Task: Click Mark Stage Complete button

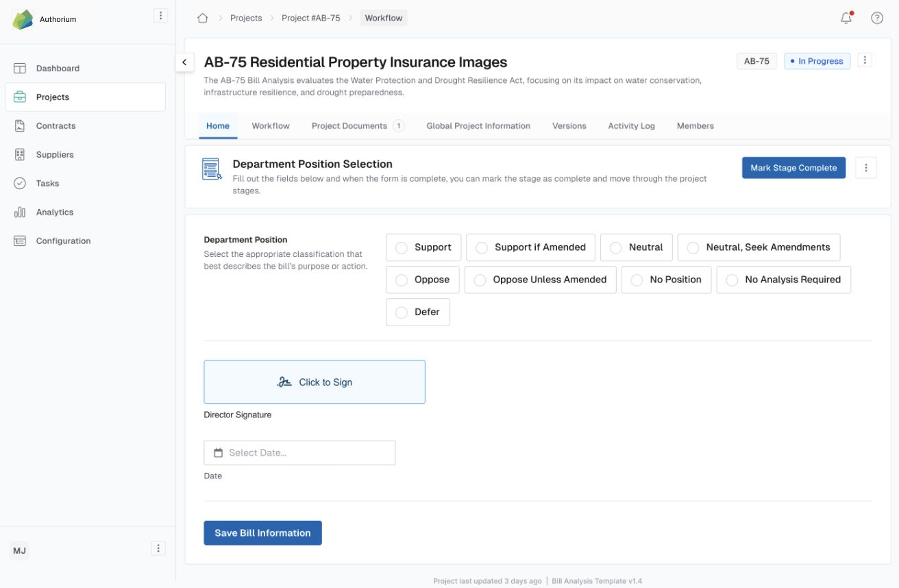Action: pos(793,168)
